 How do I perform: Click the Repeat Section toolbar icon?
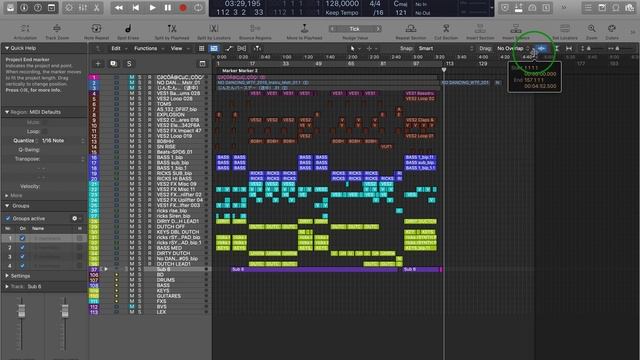(x=411, y=29)
